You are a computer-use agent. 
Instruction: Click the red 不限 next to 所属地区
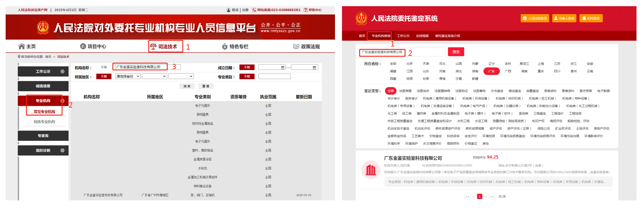point(104,77)
